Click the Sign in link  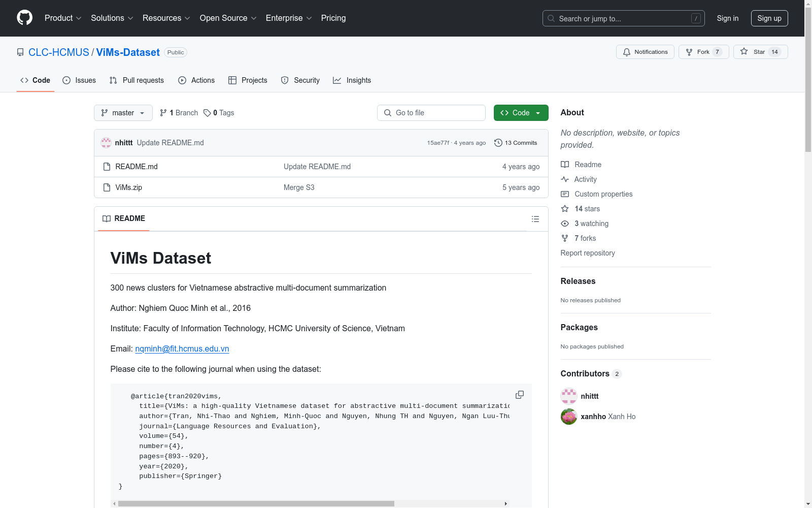pyautogui.click(x=728, y=18)
